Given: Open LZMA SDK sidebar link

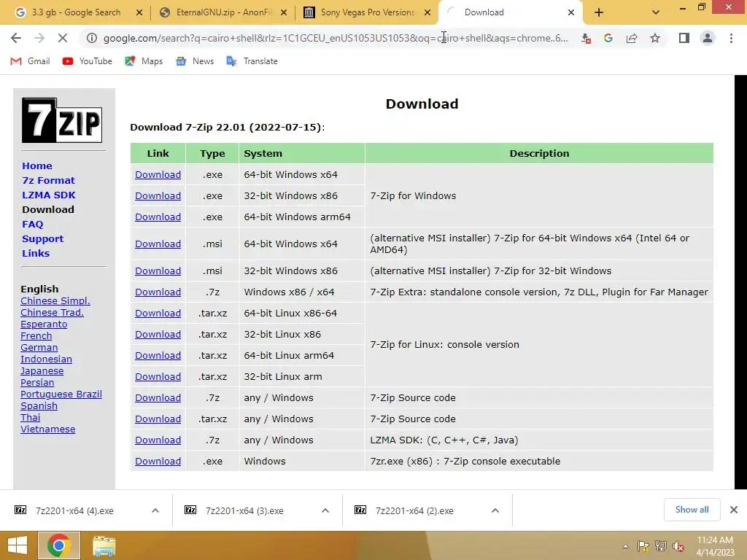Looking at the screenshot, I should coord(49,195).
